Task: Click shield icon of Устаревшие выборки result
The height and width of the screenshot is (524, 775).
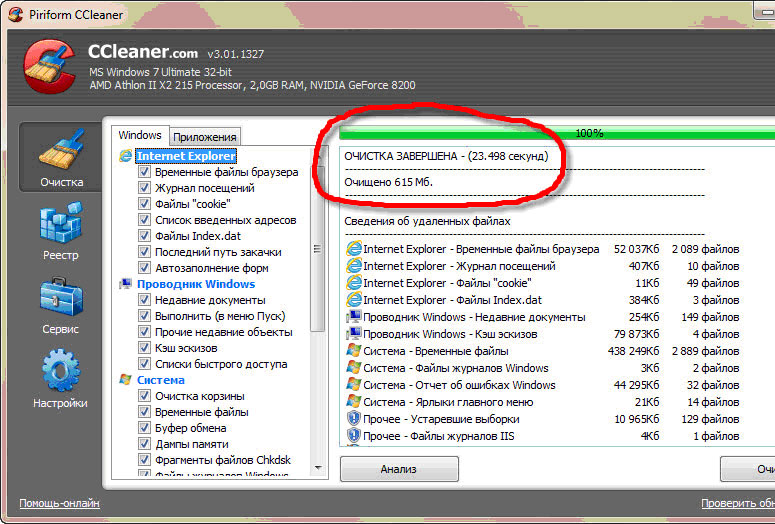Action: click(353, 419)
